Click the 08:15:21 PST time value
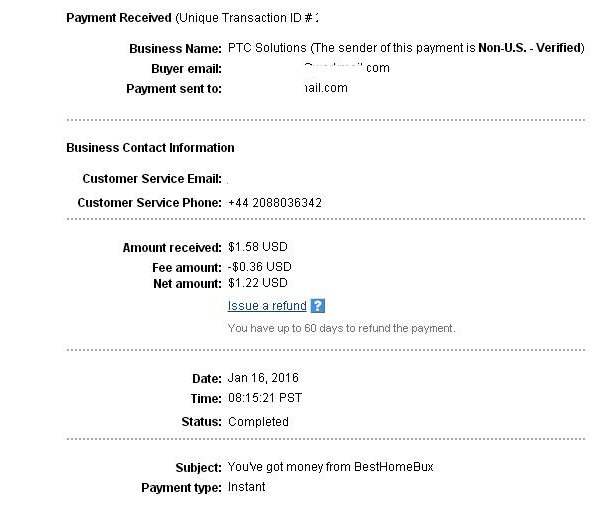This screenshot has height=520, width=596. pyautogui.click(x=265, y=398)
